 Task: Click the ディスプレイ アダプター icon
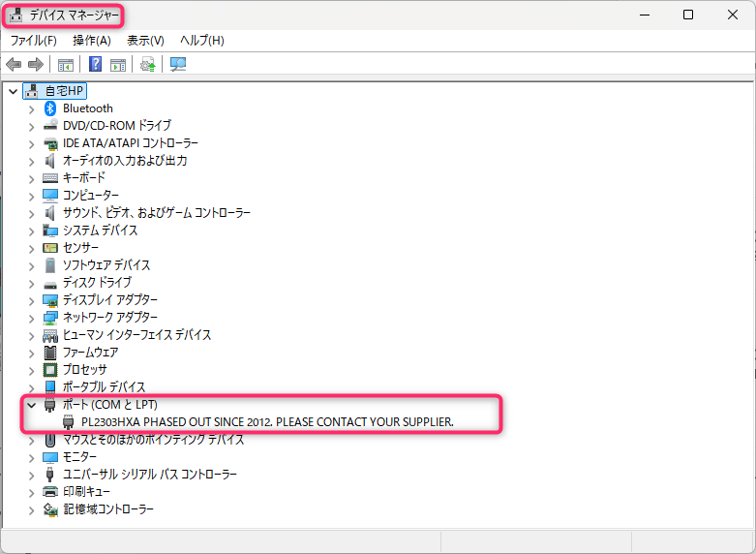(x=50, y=300)
